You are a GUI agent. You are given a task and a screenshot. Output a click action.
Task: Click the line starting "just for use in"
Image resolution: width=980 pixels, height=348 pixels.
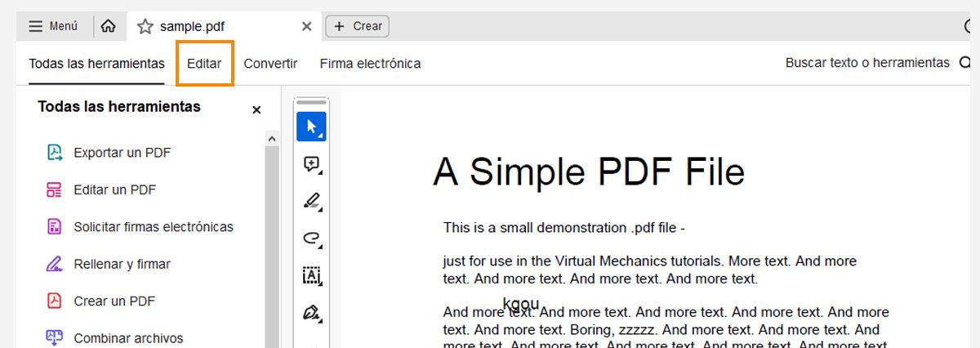[650, 261]
